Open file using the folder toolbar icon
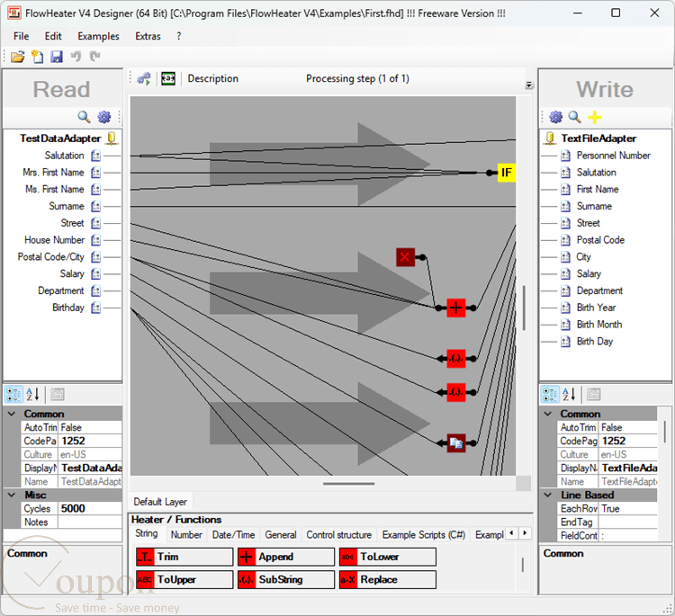 (18, 57)
